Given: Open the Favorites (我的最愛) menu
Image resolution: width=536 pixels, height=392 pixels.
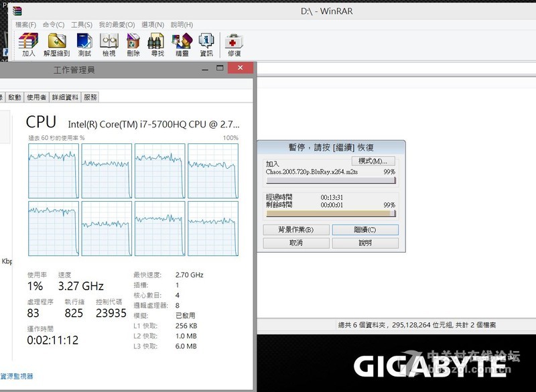Looking at the screenshot, I should click(x=117, y=25).
